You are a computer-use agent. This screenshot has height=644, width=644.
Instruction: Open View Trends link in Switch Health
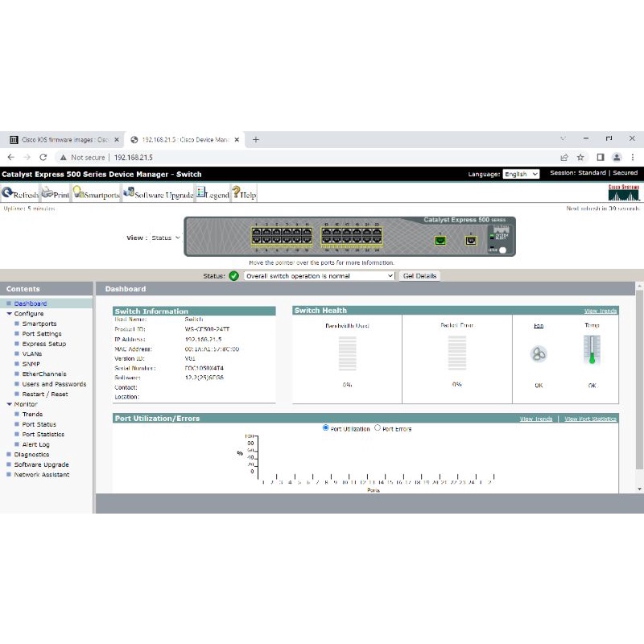pos(600,311)
